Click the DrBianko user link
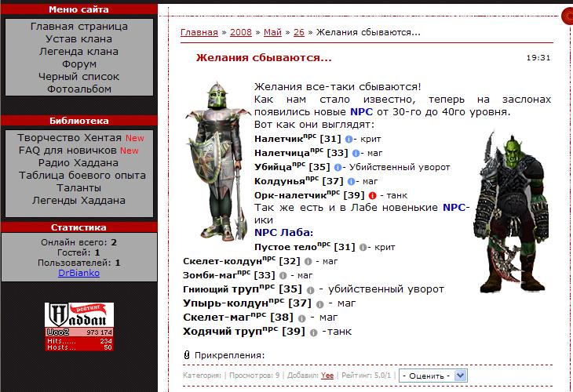This screenshot has height=392, width=573. 79,273
